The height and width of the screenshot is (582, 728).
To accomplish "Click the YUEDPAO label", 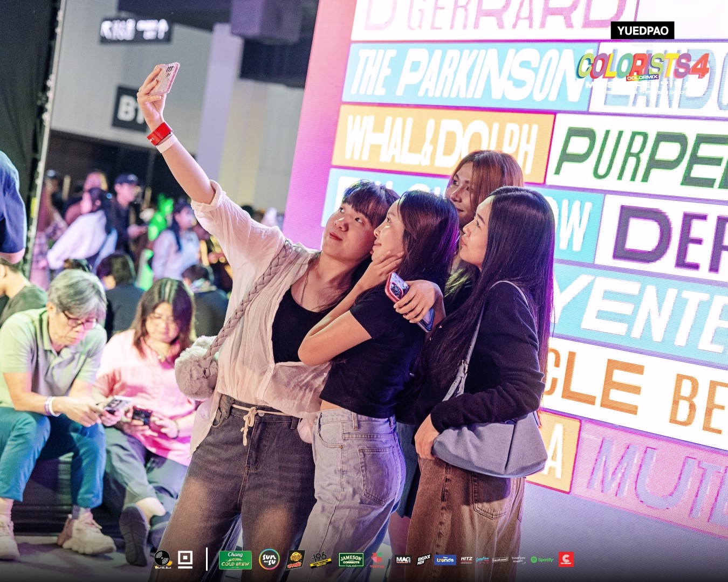I will tap(642, 30).
